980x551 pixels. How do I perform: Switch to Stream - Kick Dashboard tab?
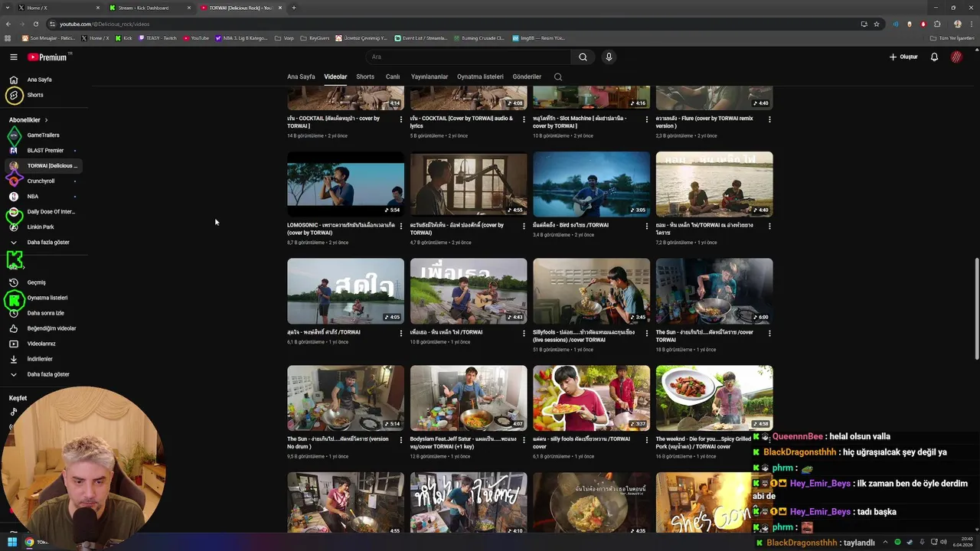click(149, 8)
